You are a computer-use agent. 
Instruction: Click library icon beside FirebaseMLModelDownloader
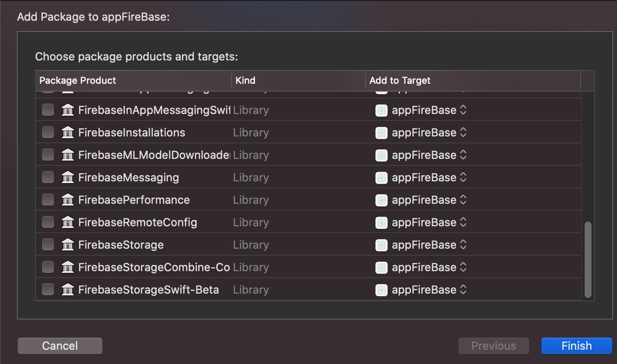tap(68, 155)
